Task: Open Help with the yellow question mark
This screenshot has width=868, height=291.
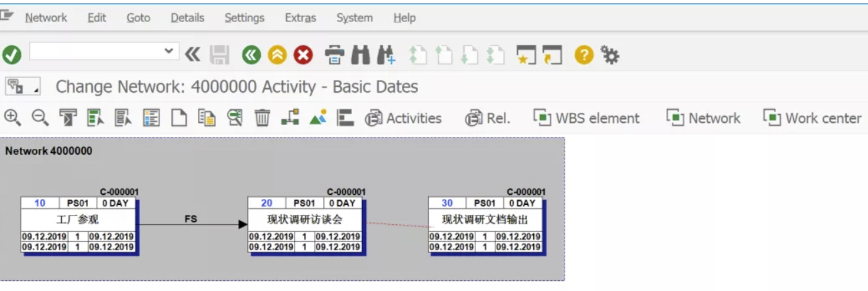Action: [x=584, y=55]
